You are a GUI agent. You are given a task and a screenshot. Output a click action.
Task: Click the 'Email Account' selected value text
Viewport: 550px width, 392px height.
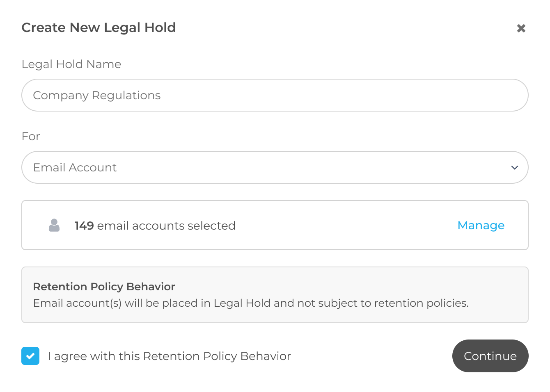click(x=75, y=167)
